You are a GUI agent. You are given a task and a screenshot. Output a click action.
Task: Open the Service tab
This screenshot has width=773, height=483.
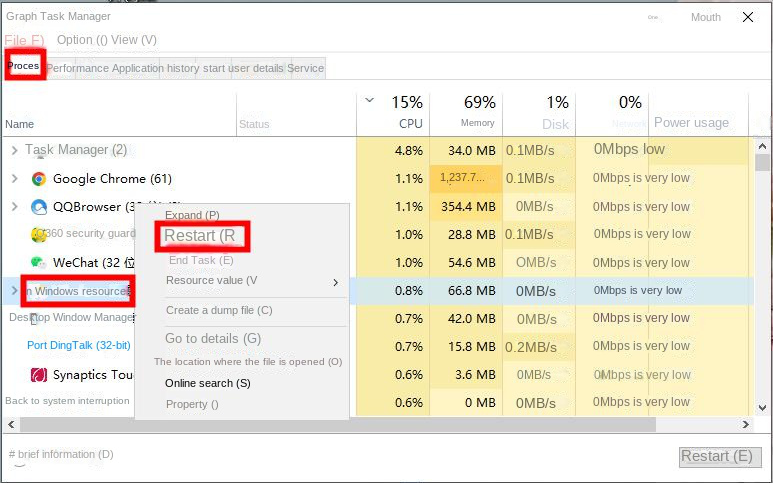click(305, 68)
